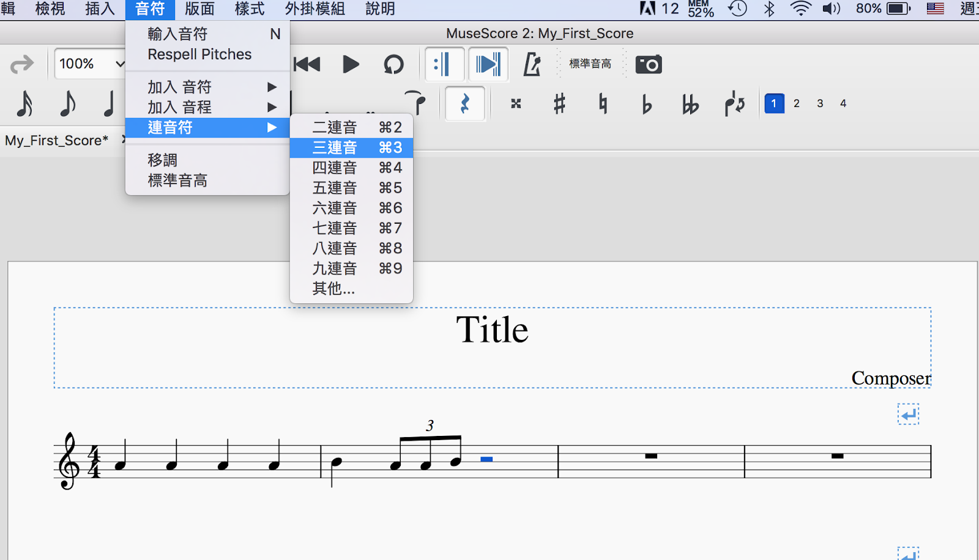Start score playback
Viewport: 979px width, 560px height.
coord(351,64)
